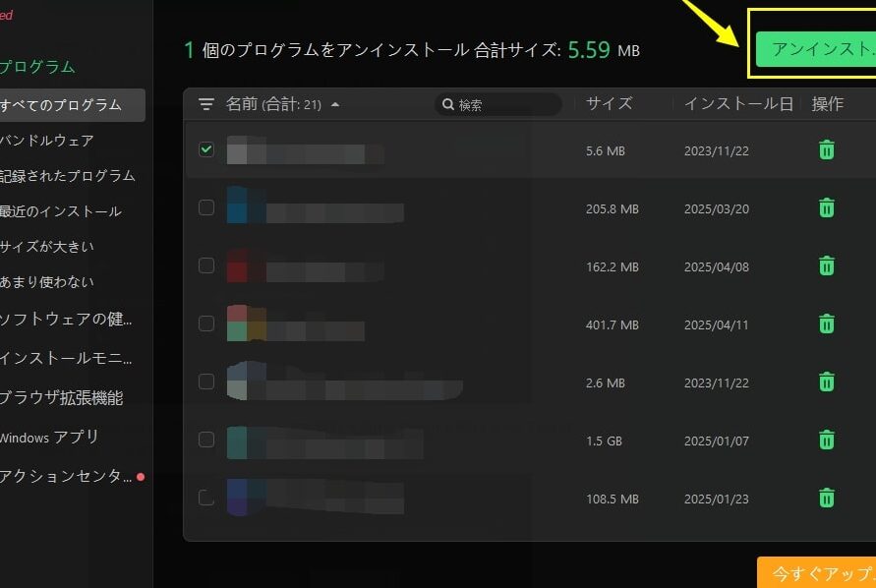This screenshot has height=588, width=876.
Task: Click trash icon for the 108.5 MB program
Action: click(827, 498)
